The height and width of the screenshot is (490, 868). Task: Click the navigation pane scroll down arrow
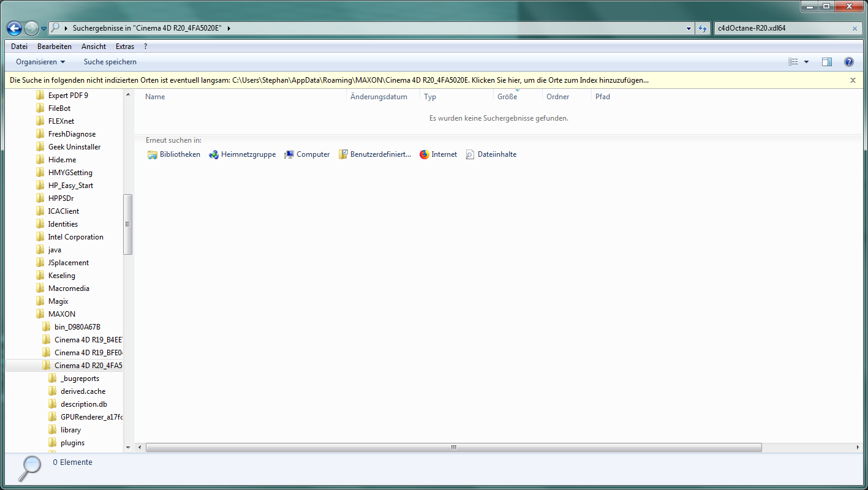click(x=128, y=448)
